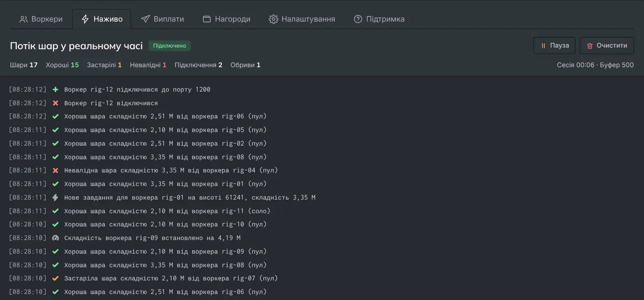Open the Підтримка tab
Image resolution: width=644 pixels, height=300 pixels.
point(379,19)
